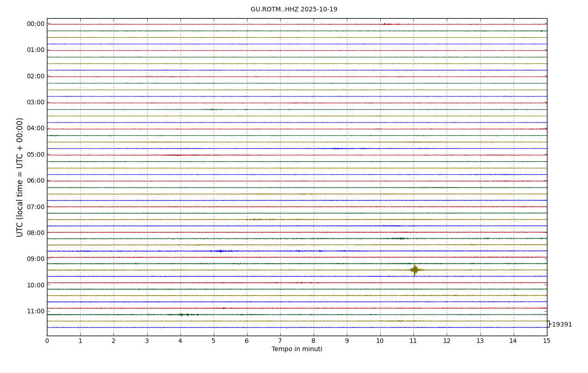Click the x-axis tick labeled 3
This screenshot has height=373, width=588.
pos(147,341)
